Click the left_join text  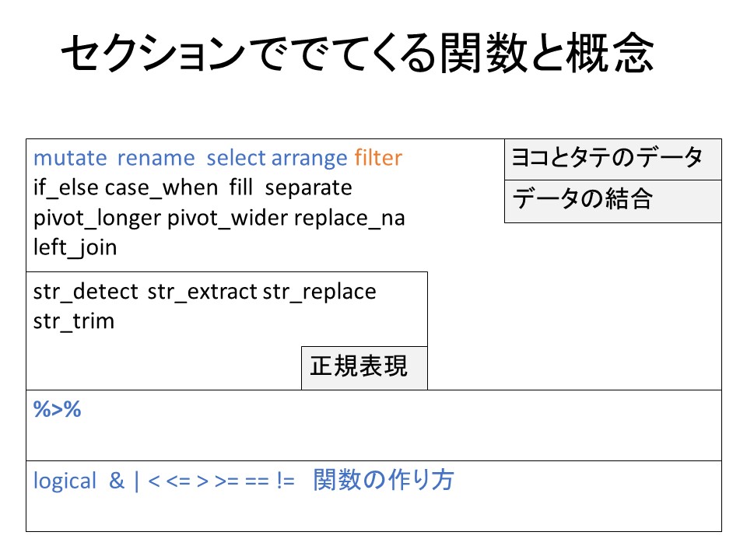pyautogui.click(x=75, y=247)
